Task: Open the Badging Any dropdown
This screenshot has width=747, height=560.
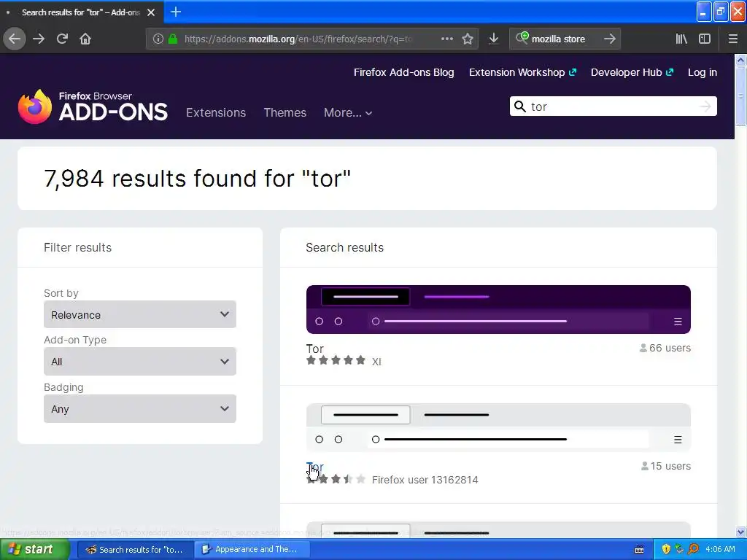Action: [139, 408]
